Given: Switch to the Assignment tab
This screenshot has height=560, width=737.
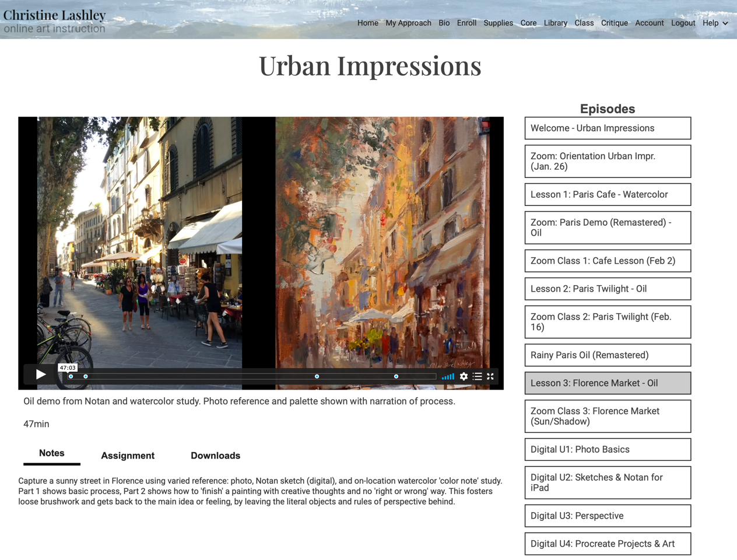Looking at the screenshot, I should click(128, 456).
